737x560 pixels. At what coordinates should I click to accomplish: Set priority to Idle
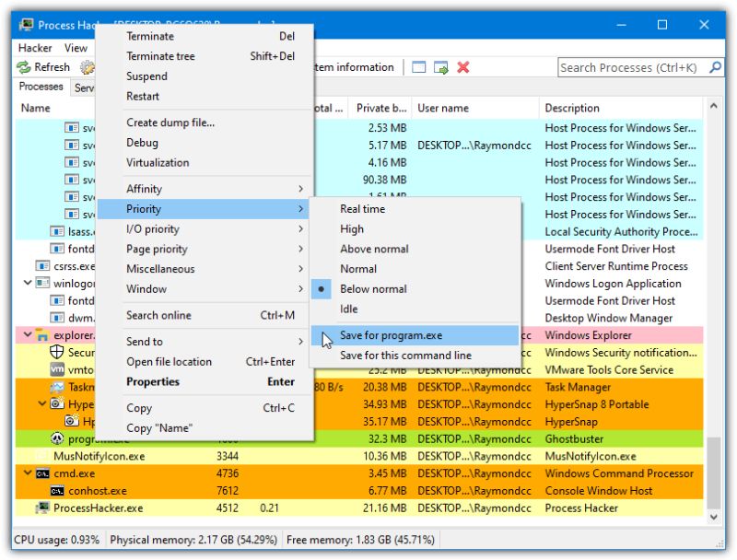tap(415, 309)
